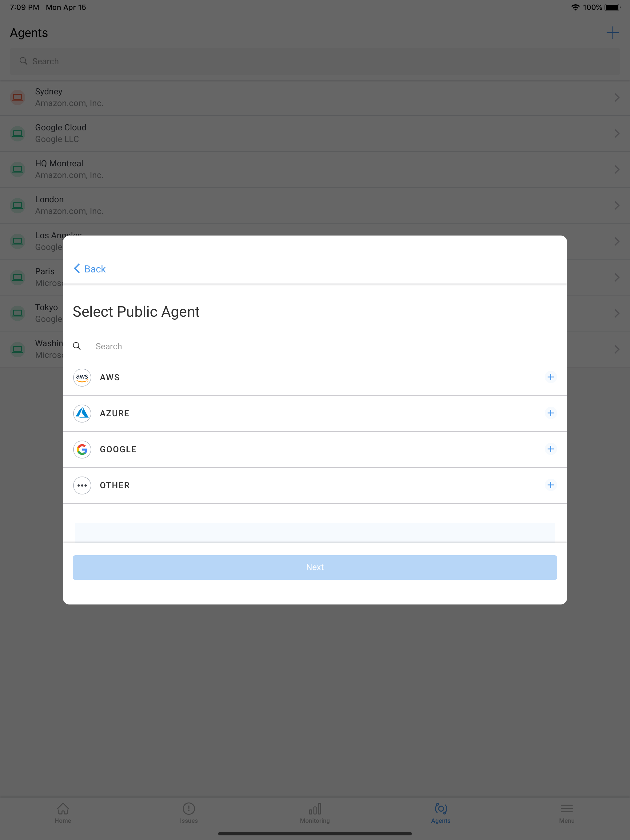Image resolution: width=630 pixels, height=840 pixels.
Task: Tap the Tokyo agent status icon
Action: [x=18, y=313]
